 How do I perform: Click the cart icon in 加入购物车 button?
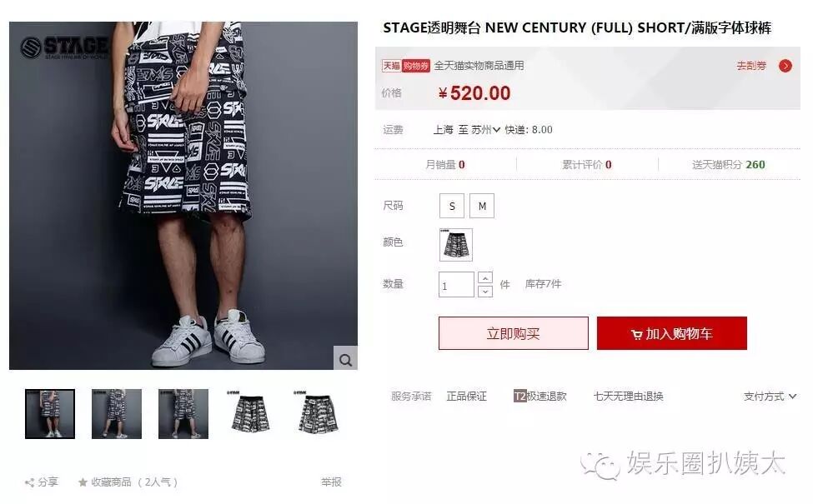(x=637, y=335)
